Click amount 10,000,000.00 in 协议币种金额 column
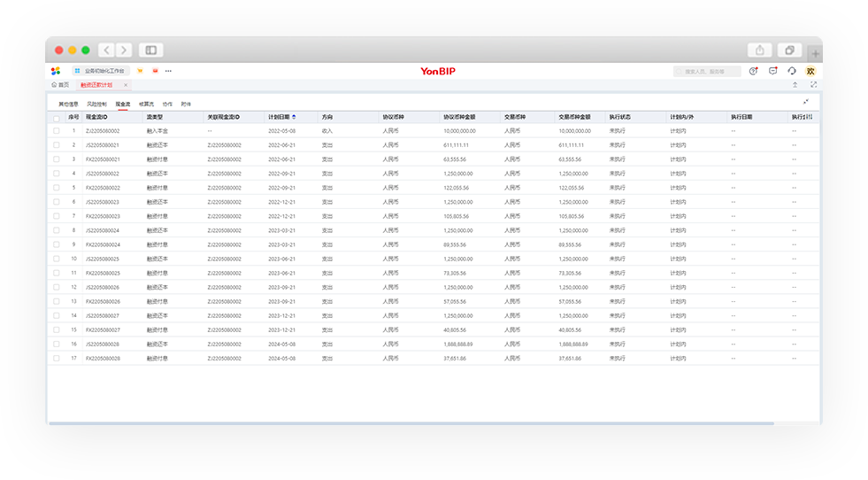Image resolution: width=868 pixels, height=480 pixels. (459, 131)
